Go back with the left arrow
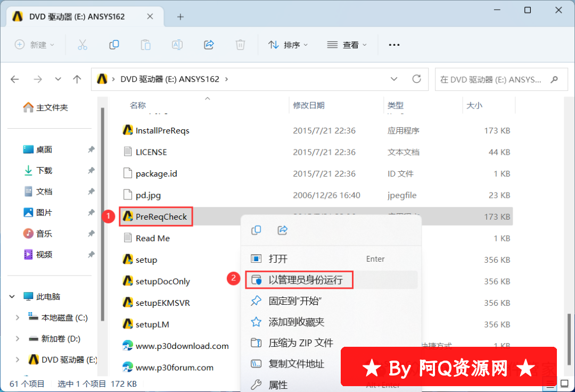The height and width of the screenshot is (392, 575). pyautogui.click(x=15, y=79)
